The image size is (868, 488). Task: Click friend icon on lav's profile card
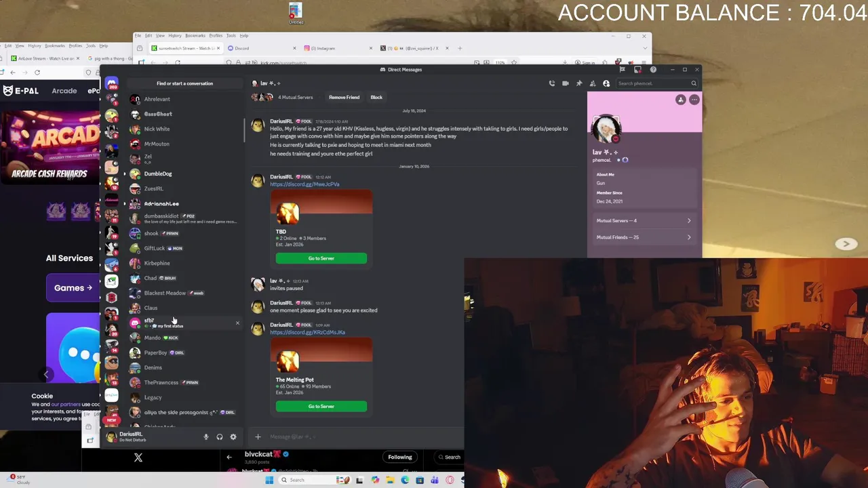click(681, 100)
